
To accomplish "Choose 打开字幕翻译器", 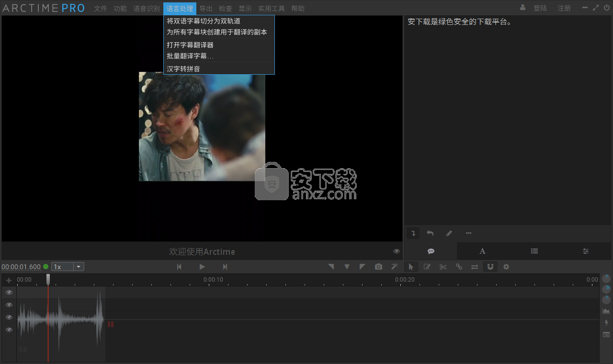I will (219, 45).
